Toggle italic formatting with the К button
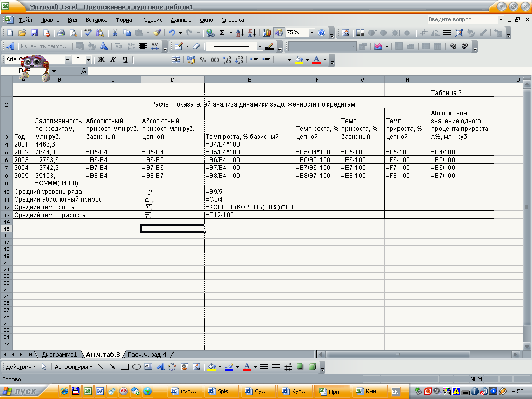Image resolution: width=532 pixels, height=399 pixels. pyautogui.click(x=113, y=60)
